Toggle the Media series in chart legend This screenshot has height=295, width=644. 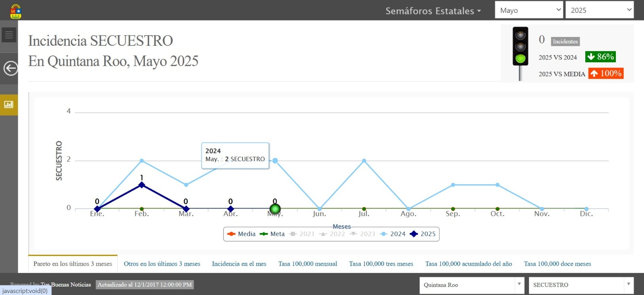(x=242, y=234)
